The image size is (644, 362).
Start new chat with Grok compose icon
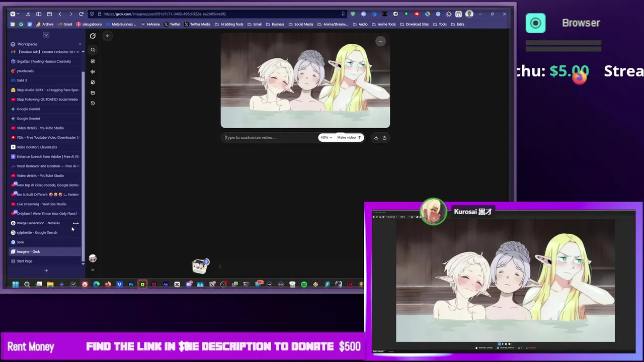point(93,61)
